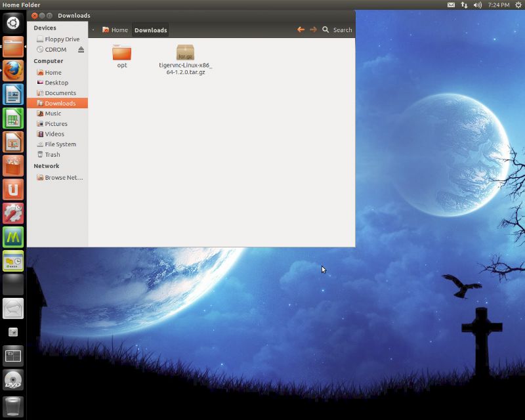Launch LibreOffice Impress from the dock
The width and height of the screenshot is (525, 420).
13,142
